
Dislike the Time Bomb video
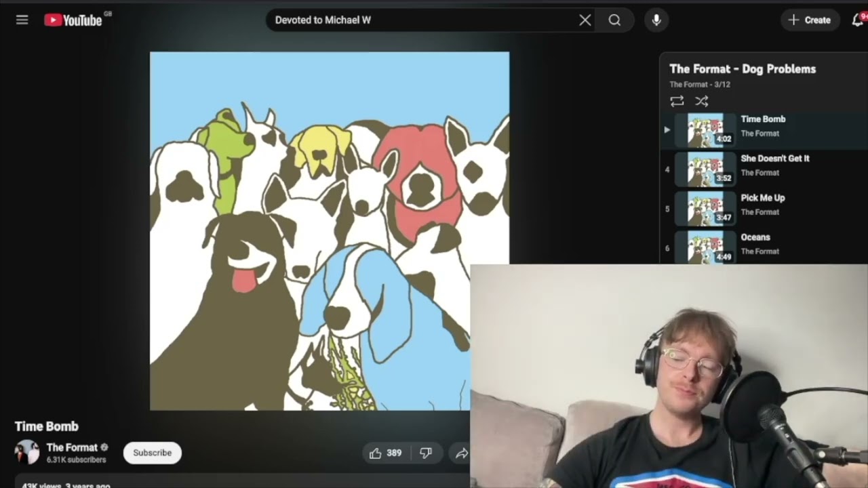426,453
